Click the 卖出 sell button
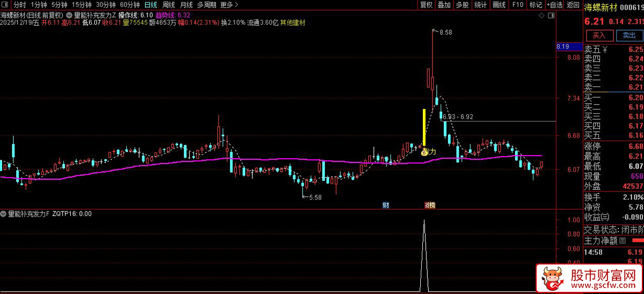This screenshot has height=294, width=644. (629, 35)
